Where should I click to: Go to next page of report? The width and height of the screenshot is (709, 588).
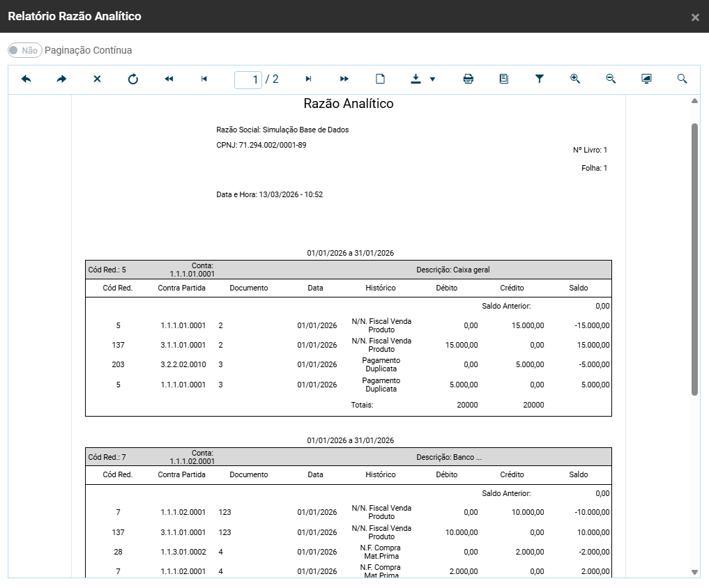pyautogui.click(x=309, y=79)
